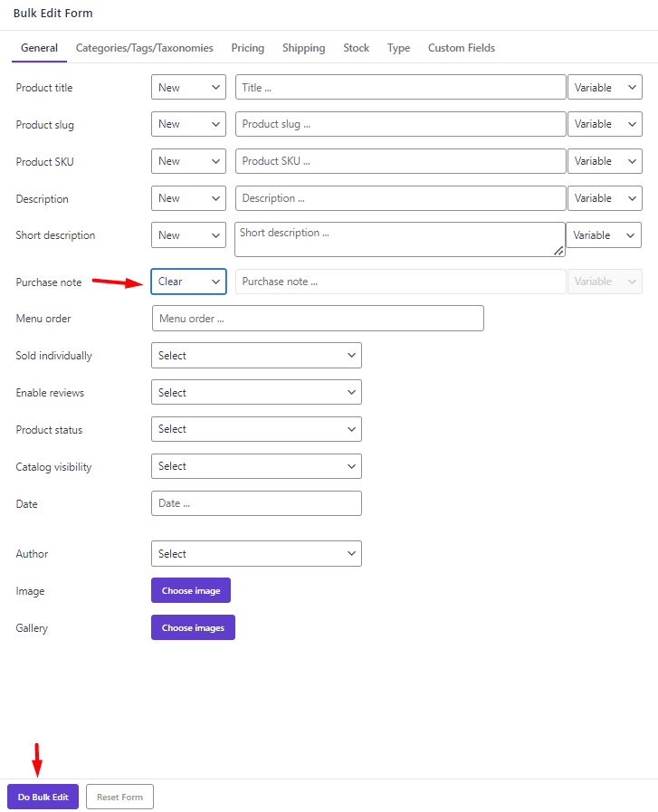
Task: Switch to the Pricing tab
Action: 247,48
